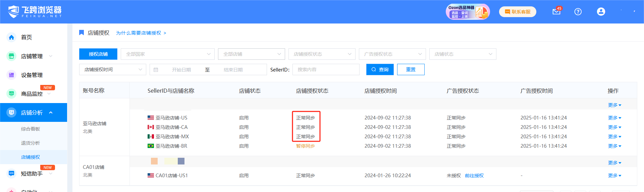
Task: Open the 店铺授权状态 filter dropdown
Action: point(322,54)
